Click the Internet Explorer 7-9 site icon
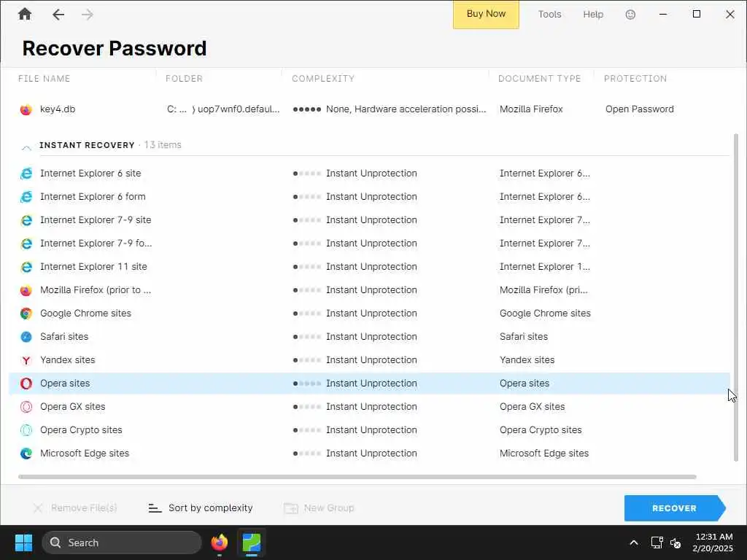 [26, 220]
